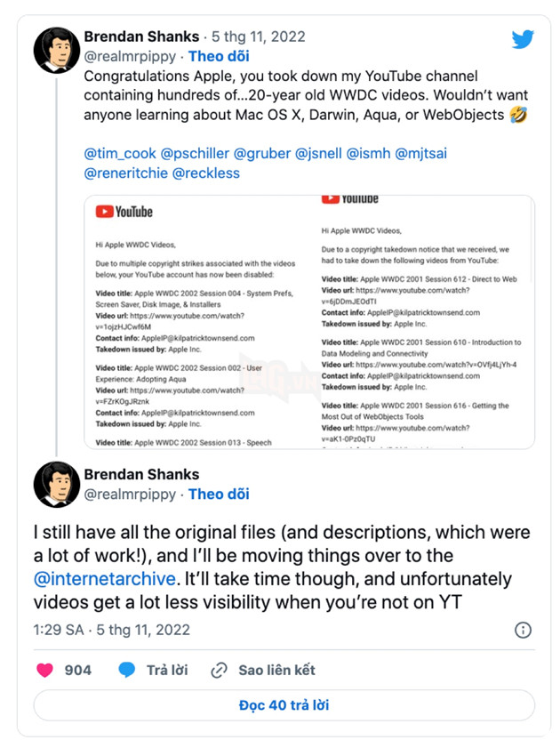Open the @reneritchie mention link
The image size is (560, 756).
123,172
